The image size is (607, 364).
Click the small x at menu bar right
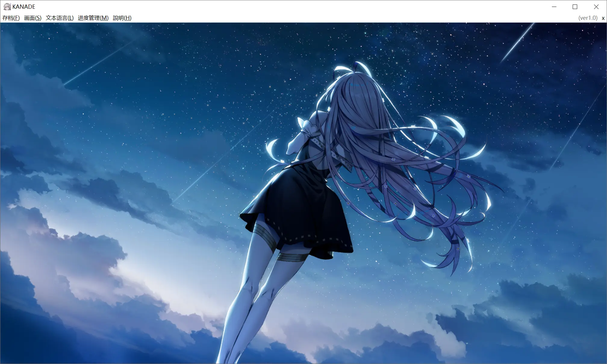pos(603,18)
